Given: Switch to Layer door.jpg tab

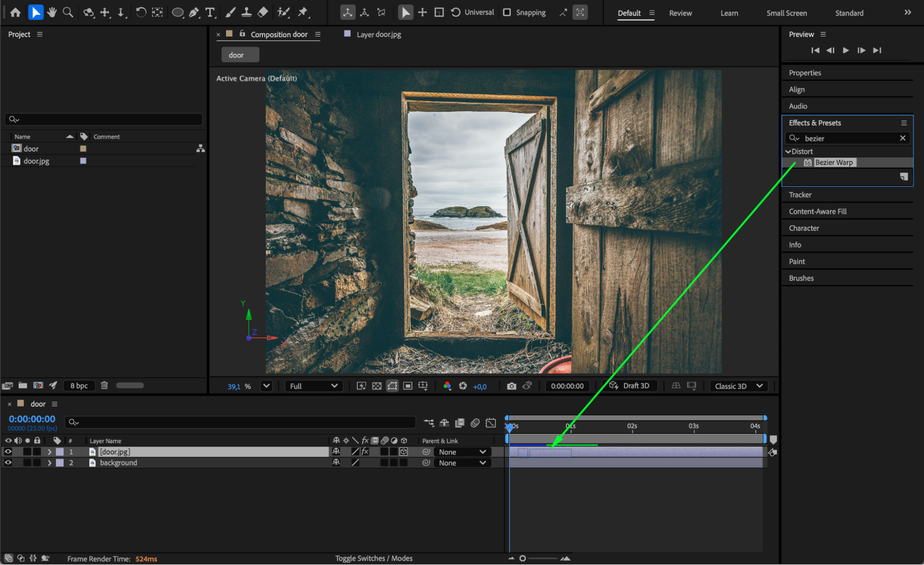Looking at the screenshot, I should tap(378, 34).
